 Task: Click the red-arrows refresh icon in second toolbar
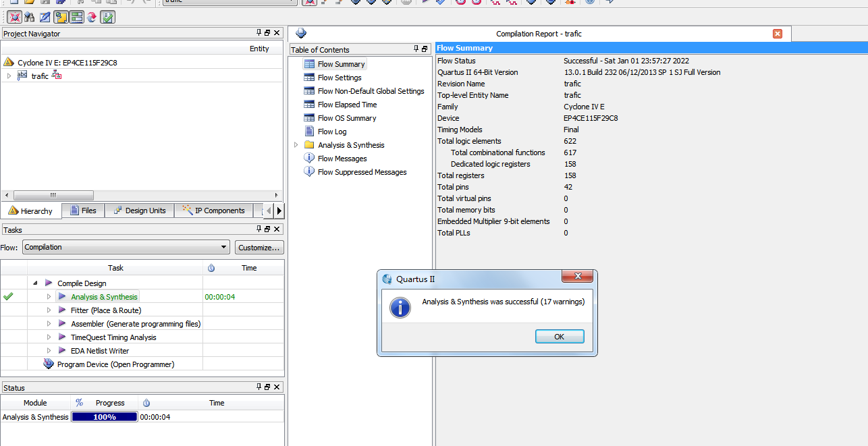pos(92,17)
